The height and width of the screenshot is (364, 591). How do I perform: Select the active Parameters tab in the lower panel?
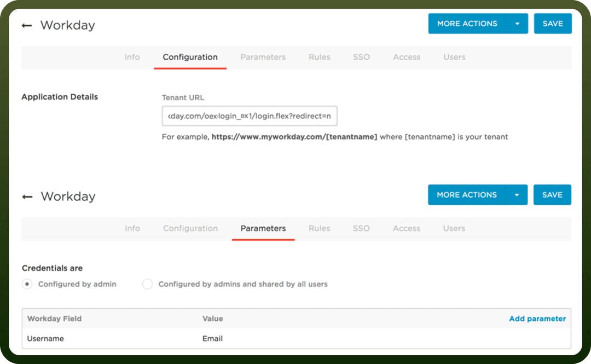point(263,229)
